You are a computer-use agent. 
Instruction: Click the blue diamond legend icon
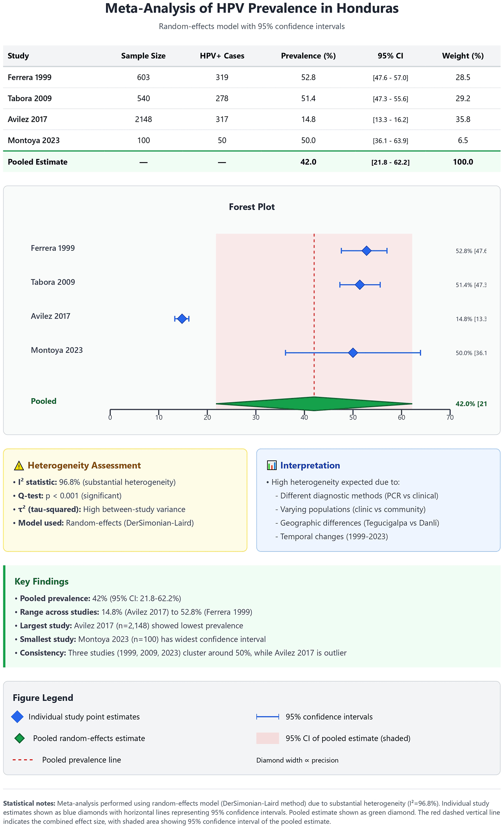click(x=17, y=717)
